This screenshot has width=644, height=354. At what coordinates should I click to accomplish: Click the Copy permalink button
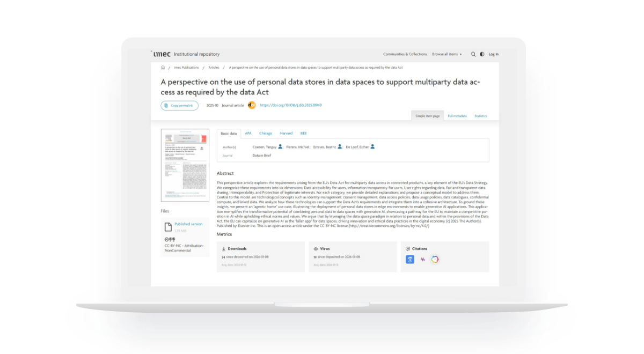tap(179, 106)
